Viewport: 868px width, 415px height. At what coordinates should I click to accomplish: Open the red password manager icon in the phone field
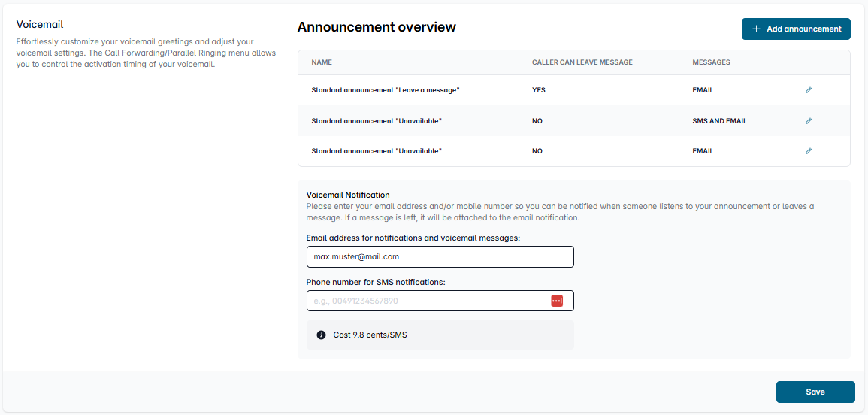pos(556,301)
